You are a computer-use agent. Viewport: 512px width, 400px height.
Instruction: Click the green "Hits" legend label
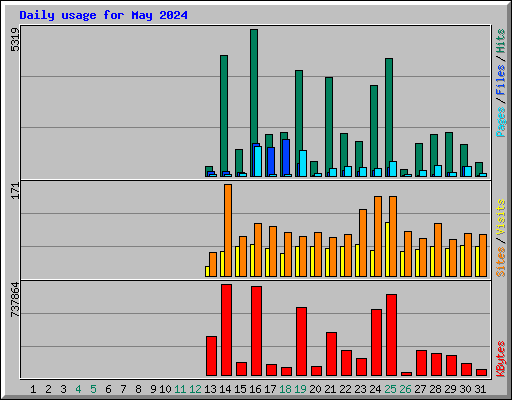point(500,41)
